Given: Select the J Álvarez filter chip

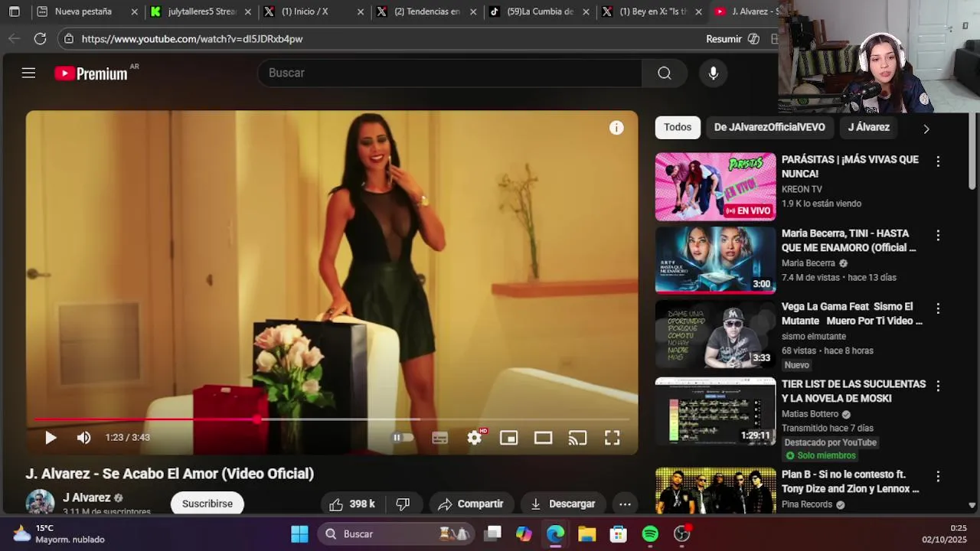Looking at the screenshot, I should [x=868, y=127].
